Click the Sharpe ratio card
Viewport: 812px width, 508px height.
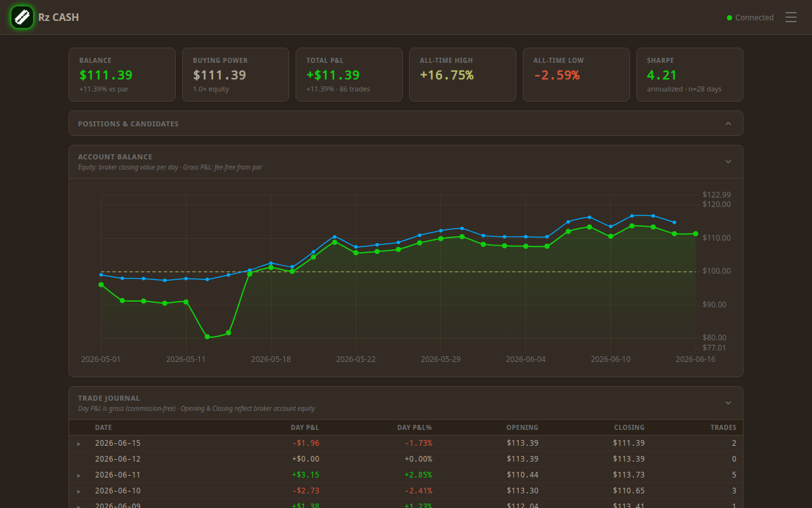coord(690,75)
